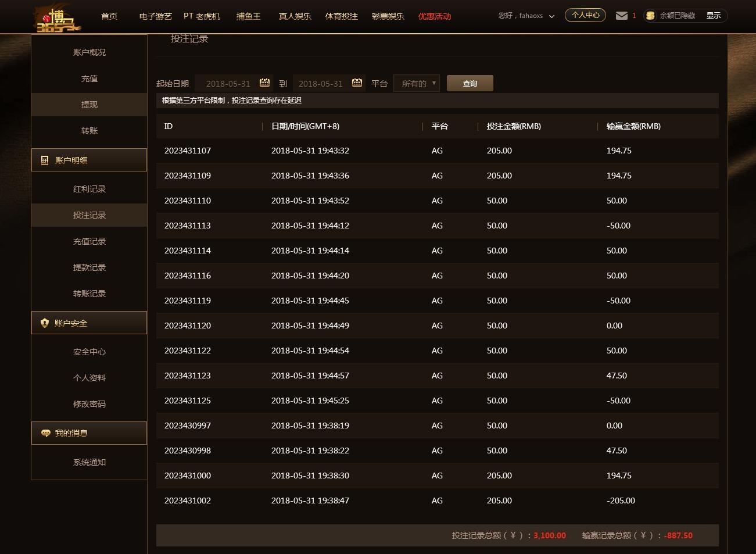Click the 我的消息 section header
The height and width of the screenshot is (554, 756).
click(x=89, y=433)
